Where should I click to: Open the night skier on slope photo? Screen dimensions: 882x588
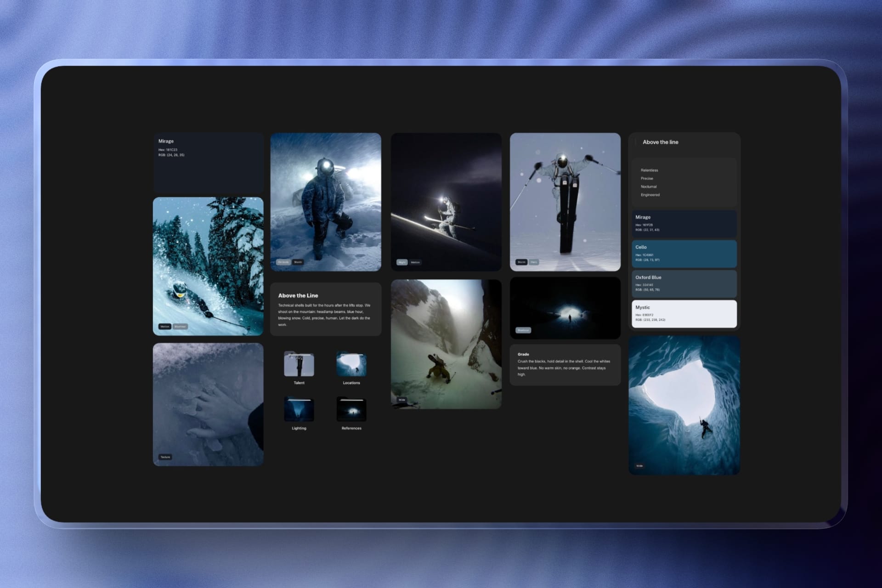446,202
